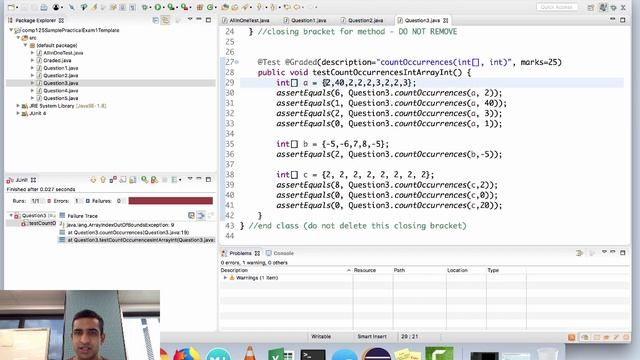Click Next Failed Test arrow in JUnit
640x360 pixels.
point(93,180)
